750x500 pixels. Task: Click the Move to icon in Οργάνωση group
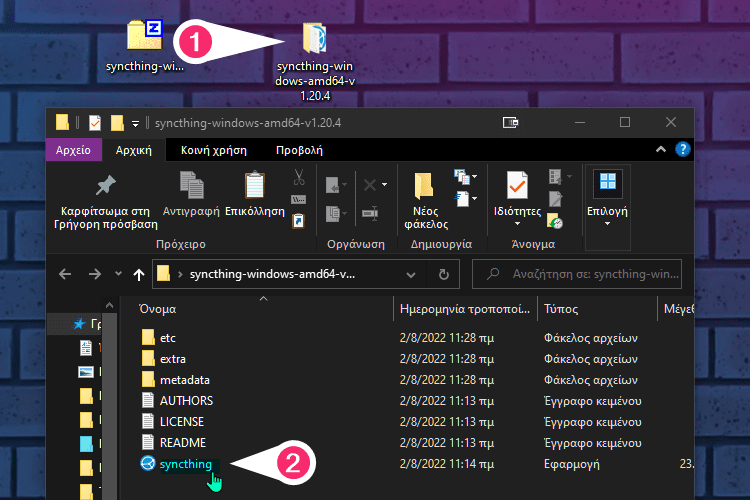(332, 185)
